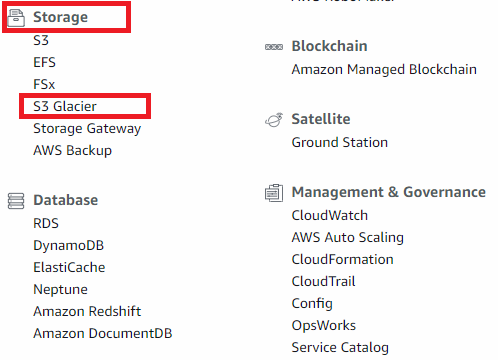
Task: Open Ground Station service
Action: point(340,142)
